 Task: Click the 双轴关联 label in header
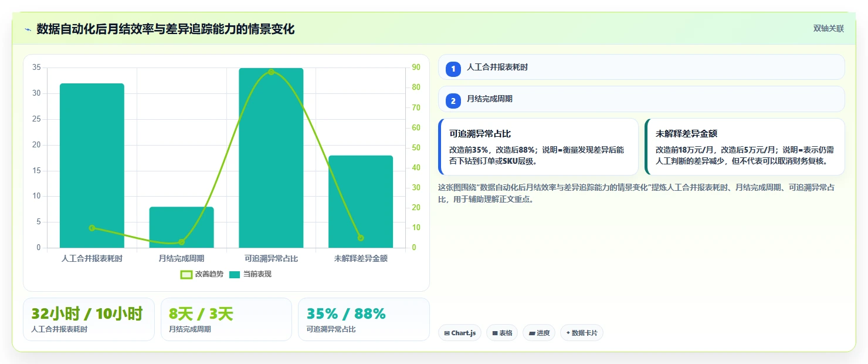click(828, 29)
